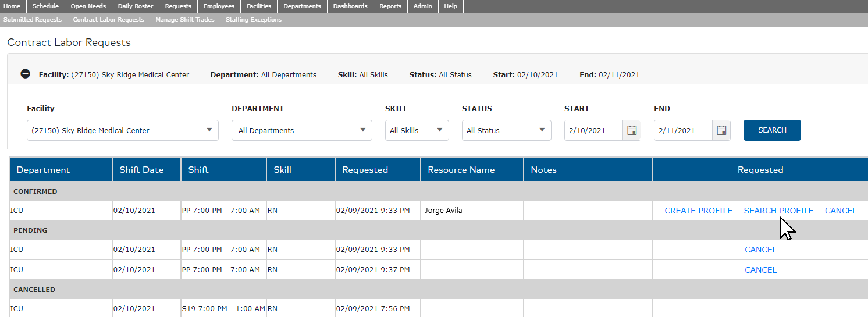Click Create Profile for Jorge Avila
Screen dimensions: 868x317
click(x=698, y=211)
